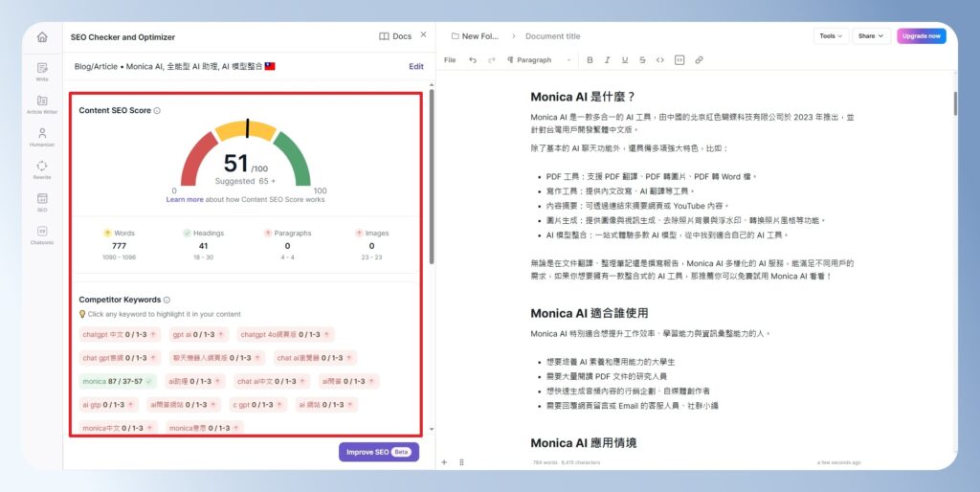Redo the last edit

click(x=491, y=60)
